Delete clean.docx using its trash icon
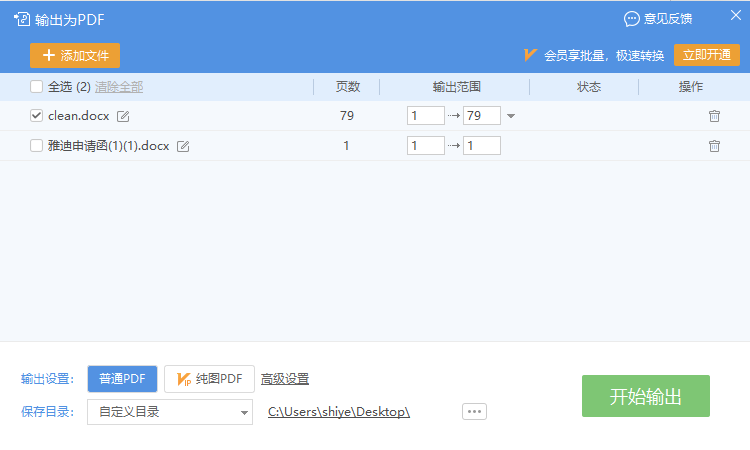This screenshot has width=750, height=450. coord(714,116)
